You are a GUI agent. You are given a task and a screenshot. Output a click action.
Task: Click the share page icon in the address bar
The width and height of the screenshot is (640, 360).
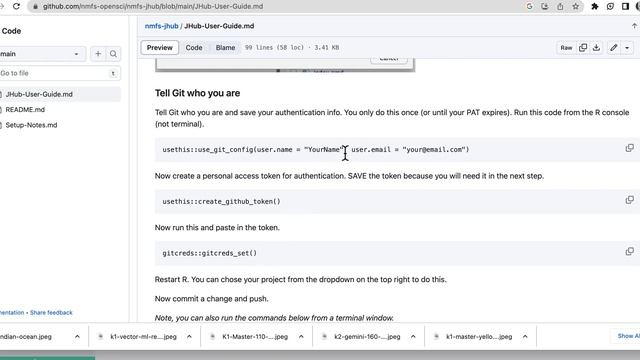tap(560, 6)
